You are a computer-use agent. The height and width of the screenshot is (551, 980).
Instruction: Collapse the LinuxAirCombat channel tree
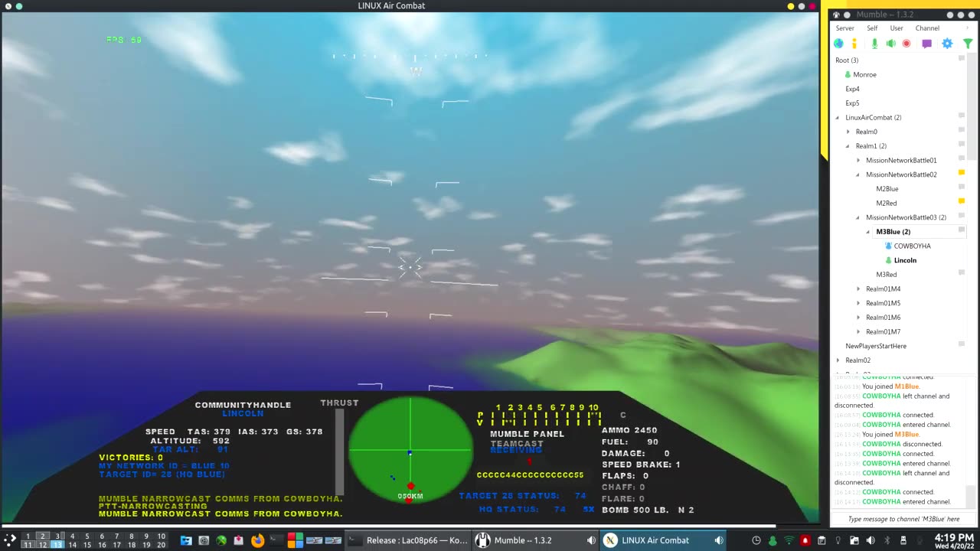coord(838,118)
